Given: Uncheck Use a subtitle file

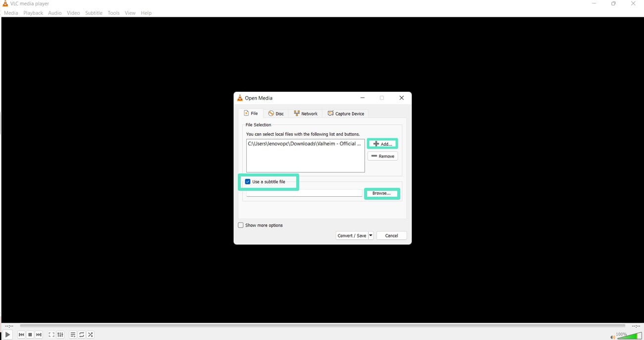Looking at the screenshot, I should click(x=248, y=182).
